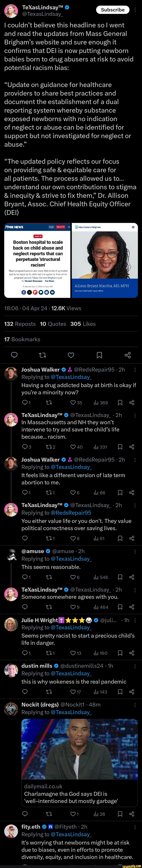Open more options on fity.eth's reply
Viewport: 142px width, 868px height.
(x=135, y=827)
